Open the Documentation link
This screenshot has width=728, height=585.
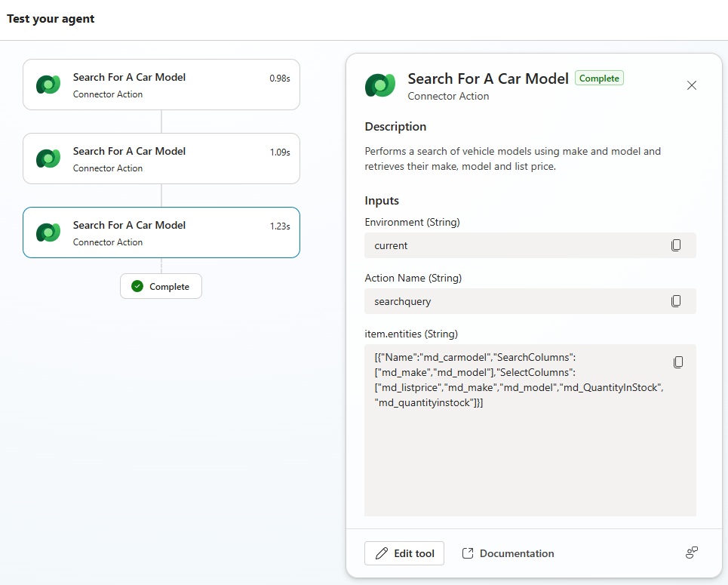(508, 553)
